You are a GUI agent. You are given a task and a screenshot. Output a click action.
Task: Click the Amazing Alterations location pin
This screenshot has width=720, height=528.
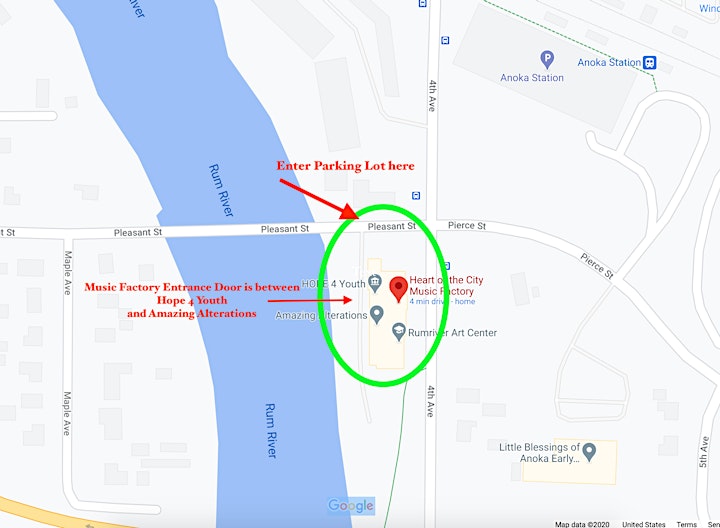377,315
